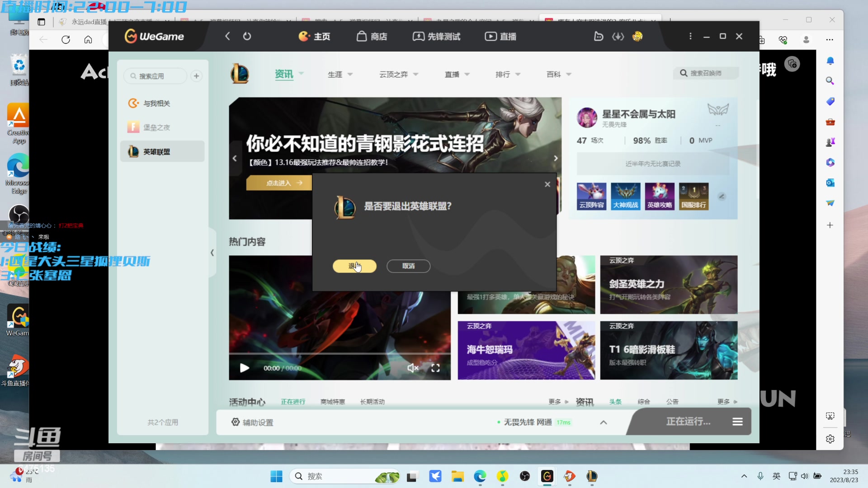Refresh the WeGame page
The image size is (868, 488).
247,36
